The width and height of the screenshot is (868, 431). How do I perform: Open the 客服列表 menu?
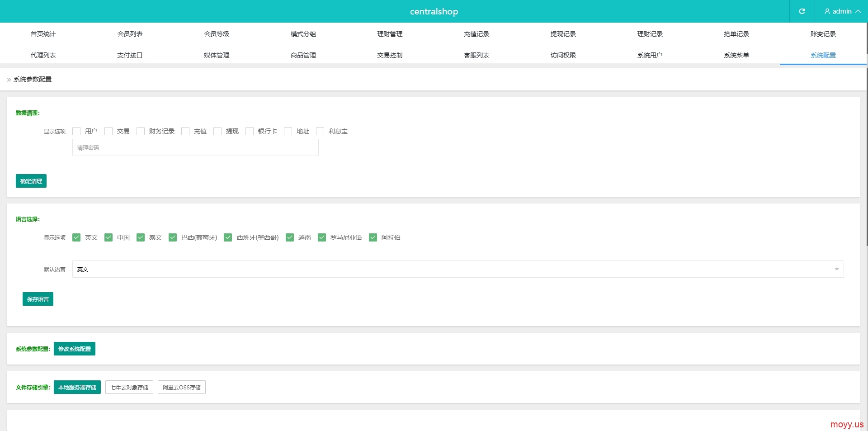pos(476,55)
